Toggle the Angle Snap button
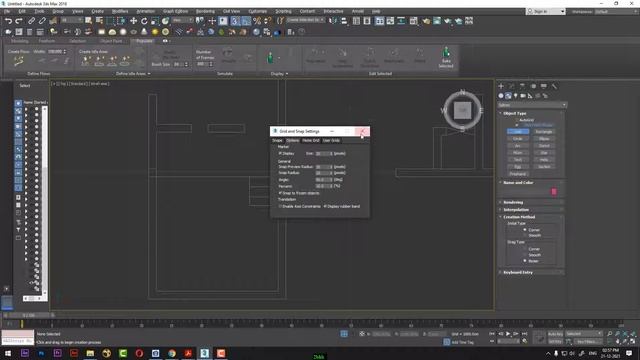Viewport: 640px width, 360px height. point(246,21)
